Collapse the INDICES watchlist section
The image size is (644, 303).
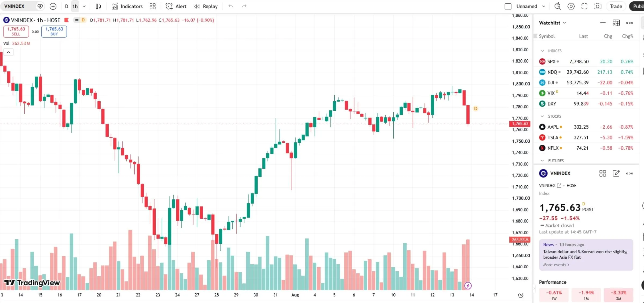click(542, 51)
